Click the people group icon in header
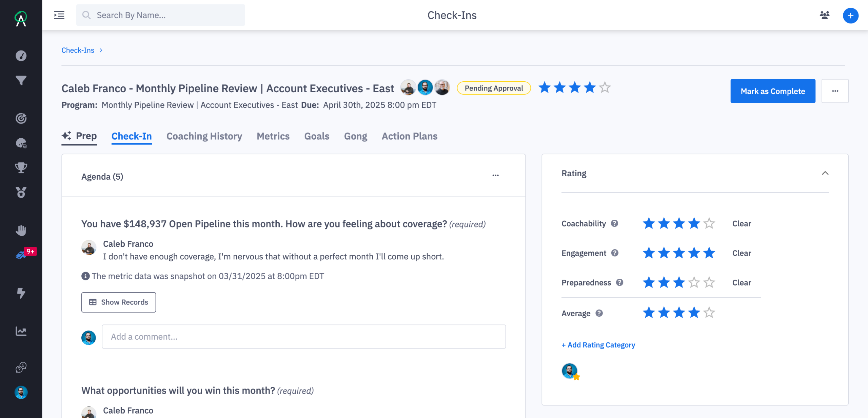The image size is (868, 418). pos(825,15)
